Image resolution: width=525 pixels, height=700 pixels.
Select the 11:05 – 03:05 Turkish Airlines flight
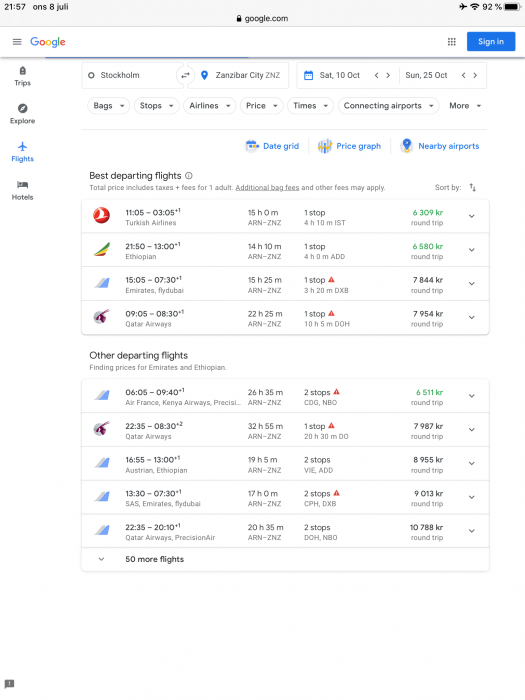click(x=285, y=217)
